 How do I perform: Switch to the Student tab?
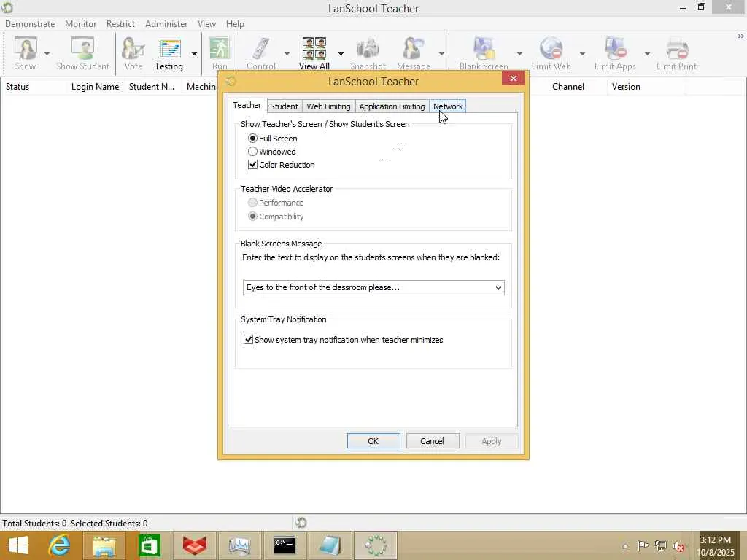tap(284, 106)
